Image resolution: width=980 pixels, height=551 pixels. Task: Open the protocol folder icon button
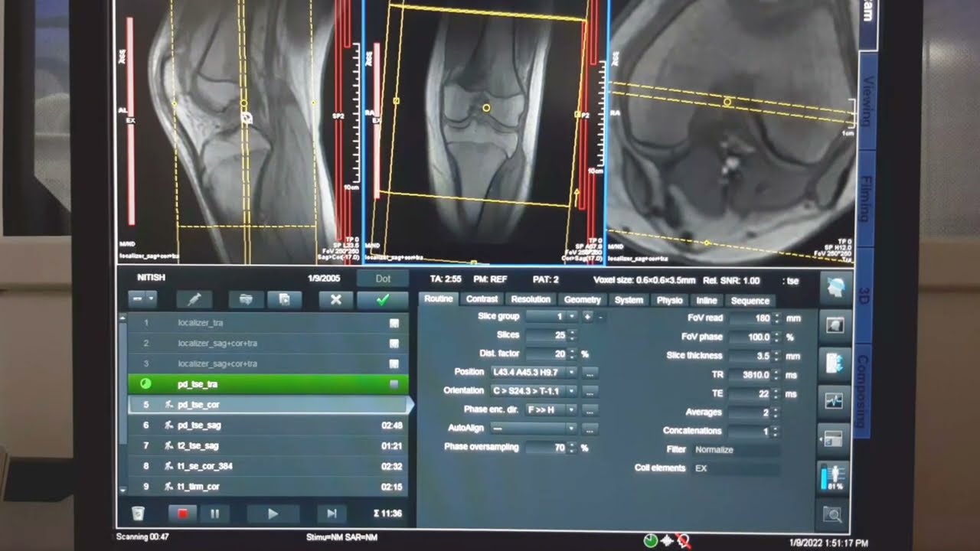(246, 299)
